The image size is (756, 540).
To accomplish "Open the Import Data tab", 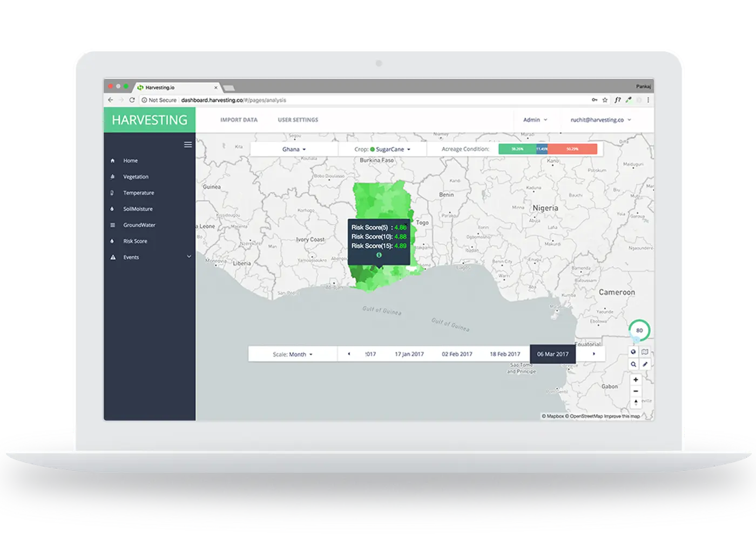I will tap(239, 120).
